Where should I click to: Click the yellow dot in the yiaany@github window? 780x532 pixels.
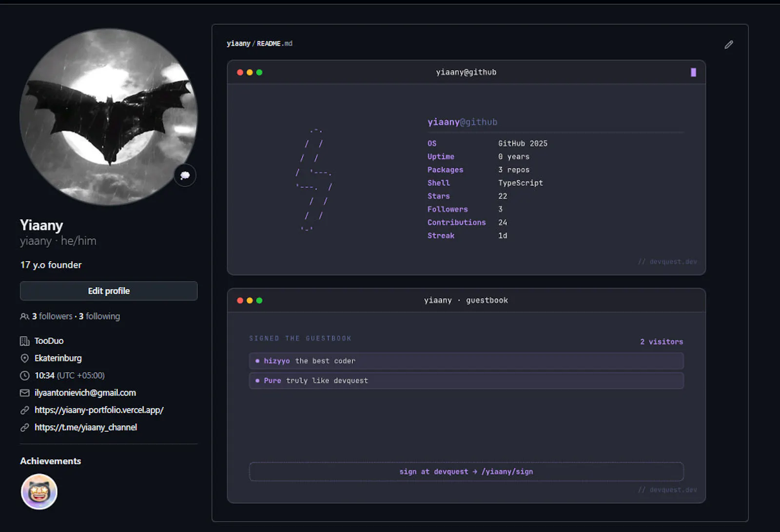click(250, 72)
